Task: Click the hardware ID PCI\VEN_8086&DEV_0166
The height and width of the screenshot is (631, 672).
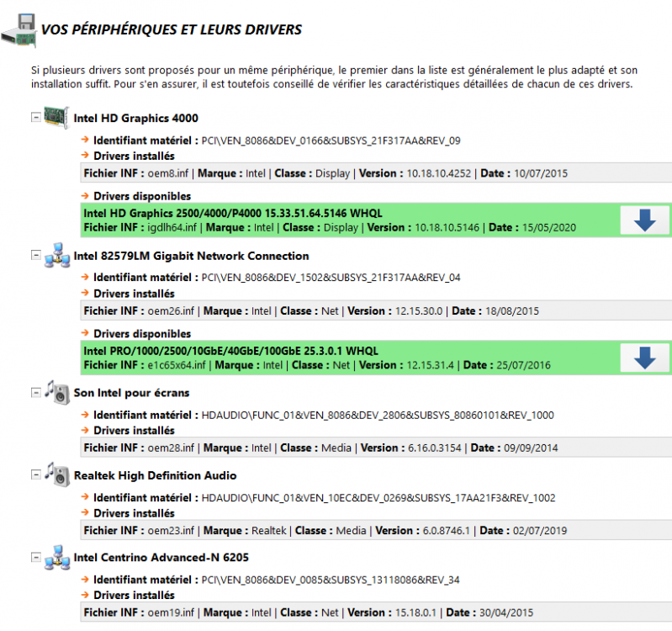Action: click(x=331, y=141)
